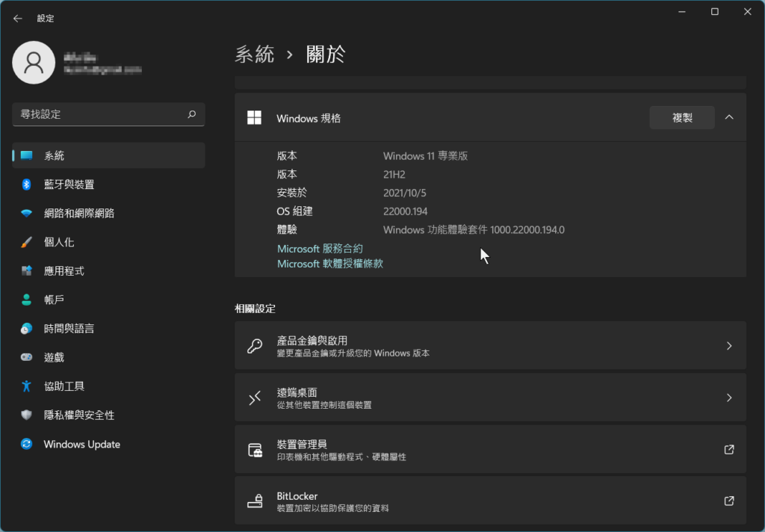Open Windows Update settings category

pos(108,444)
